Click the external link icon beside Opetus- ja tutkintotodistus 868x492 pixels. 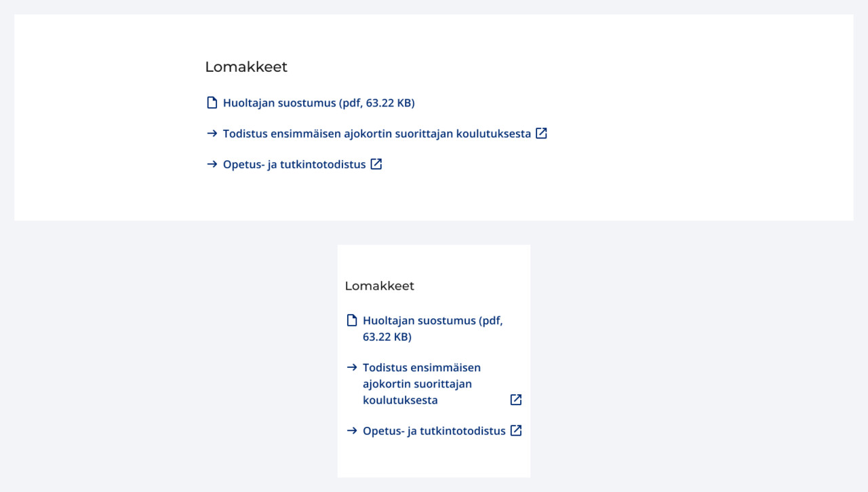pyautogui.click(x=376, y=164)
